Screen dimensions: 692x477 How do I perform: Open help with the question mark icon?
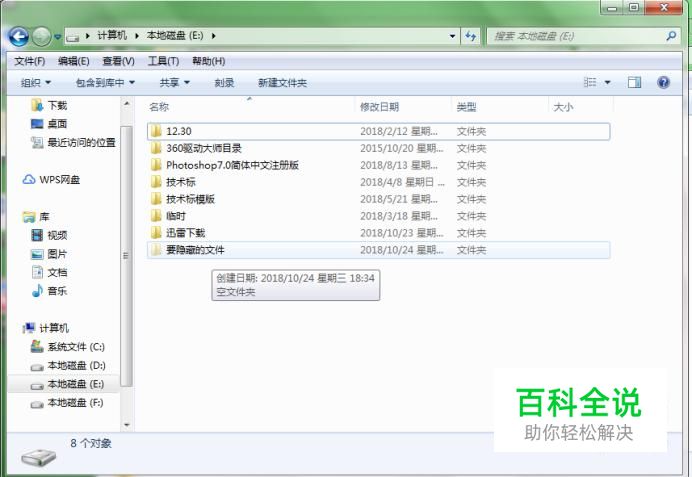(663, 82)
